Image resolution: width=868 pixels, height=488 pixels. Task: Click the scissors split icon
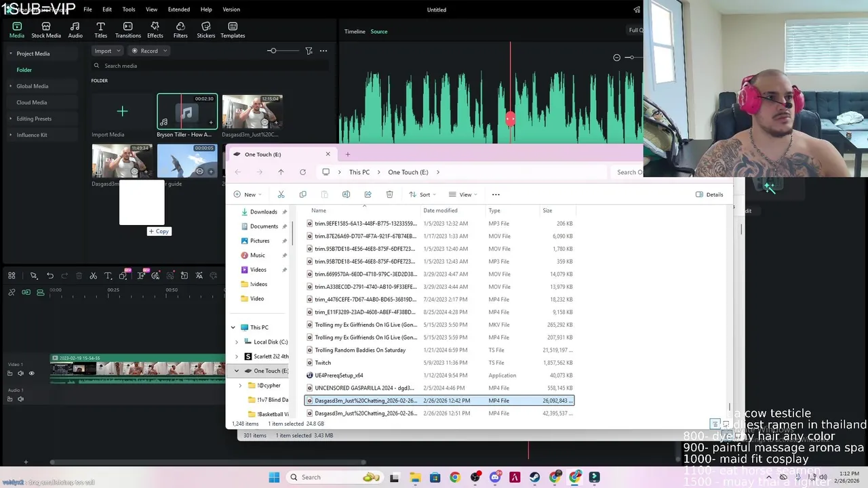[93, 276]
